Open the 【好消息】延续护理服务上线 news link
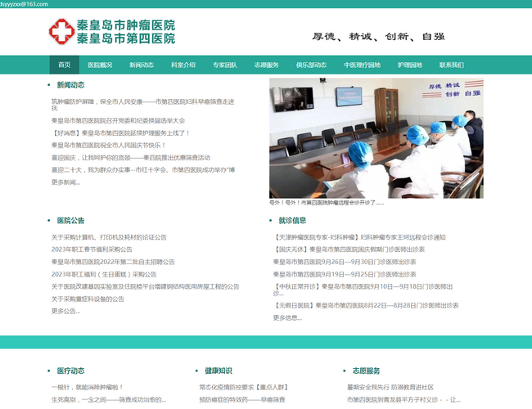Image resolution: width=532 pixels, height=409 pixels. (120, 133)
